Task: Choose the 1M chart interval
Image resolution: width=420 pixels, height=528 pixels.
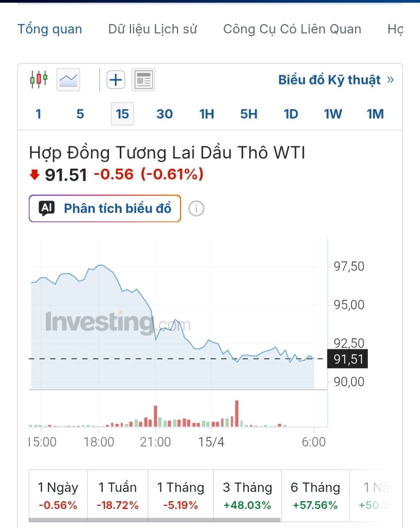Action: tap(375, 114)
